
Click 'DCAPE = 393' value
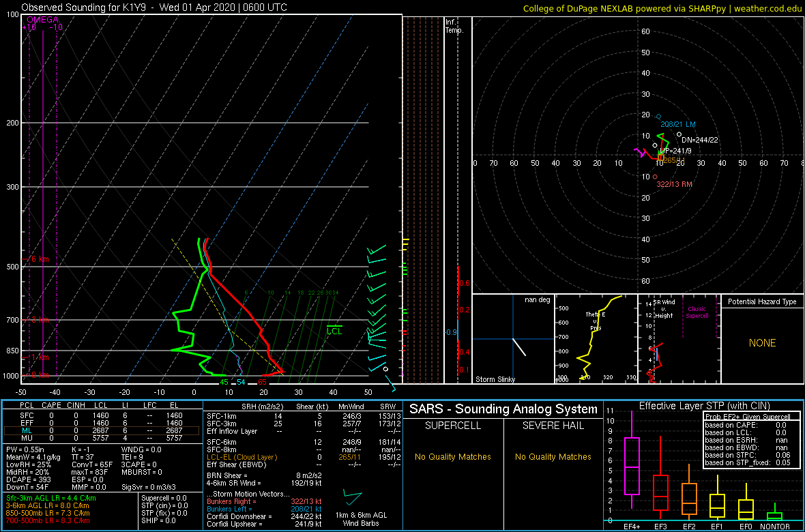[28, 479]
